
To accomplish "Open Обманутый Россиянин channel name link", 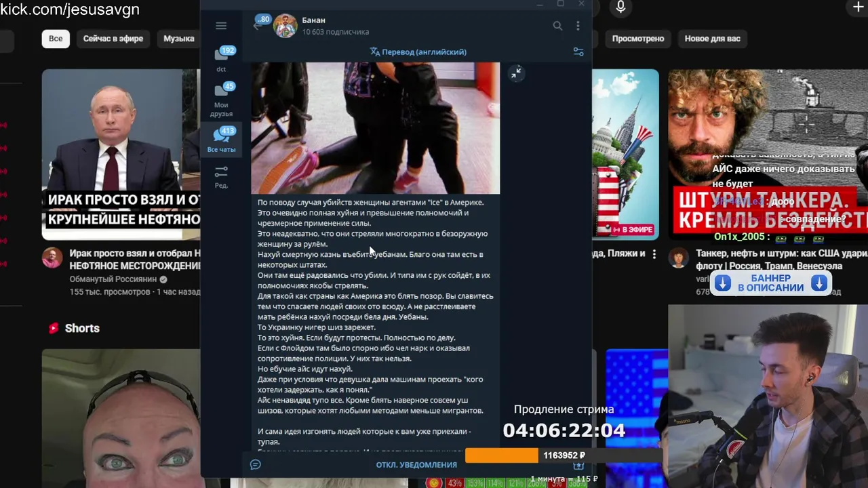I will click(x=113, y=279).
